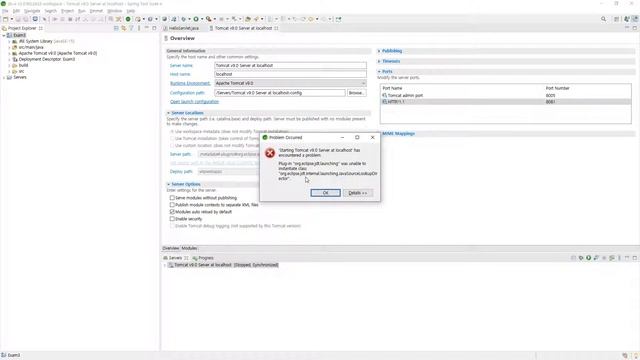
Task: Switch to the Modules tab at editor bottom
Action: pos(189,248)
